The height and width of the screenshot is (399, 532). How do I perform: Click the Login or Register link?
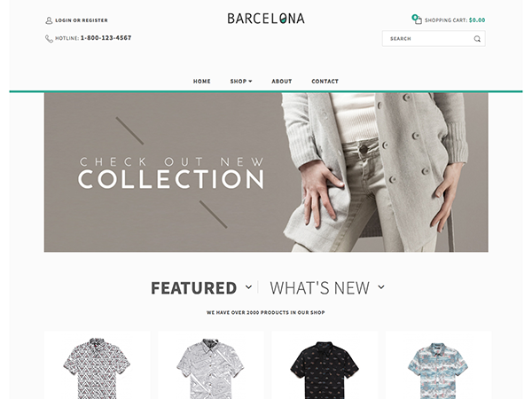point(82,20)
